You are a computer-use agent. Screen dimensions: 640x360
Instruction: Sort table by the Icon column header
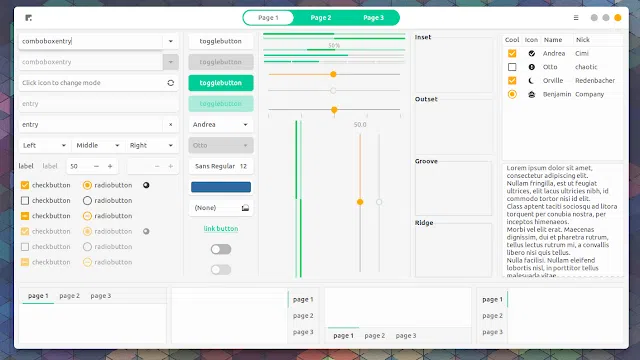click(x=531, y=40)
